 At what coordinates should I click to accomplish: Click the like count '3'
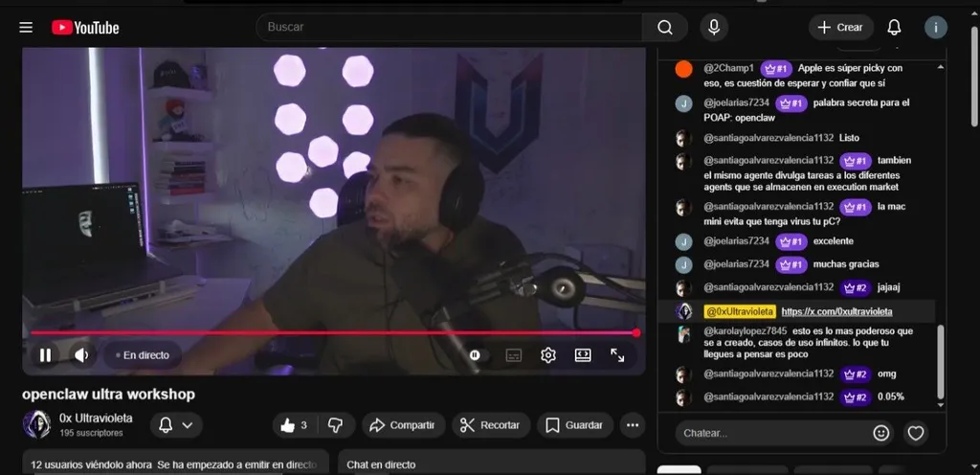click(x=303, y=425)
